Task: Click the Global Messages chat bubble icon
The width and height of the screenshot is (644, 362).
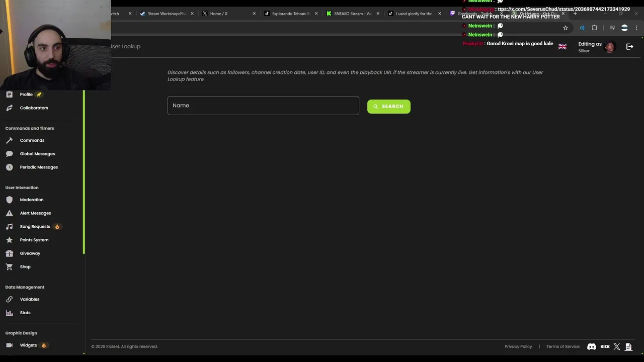Action: [9, 154]
